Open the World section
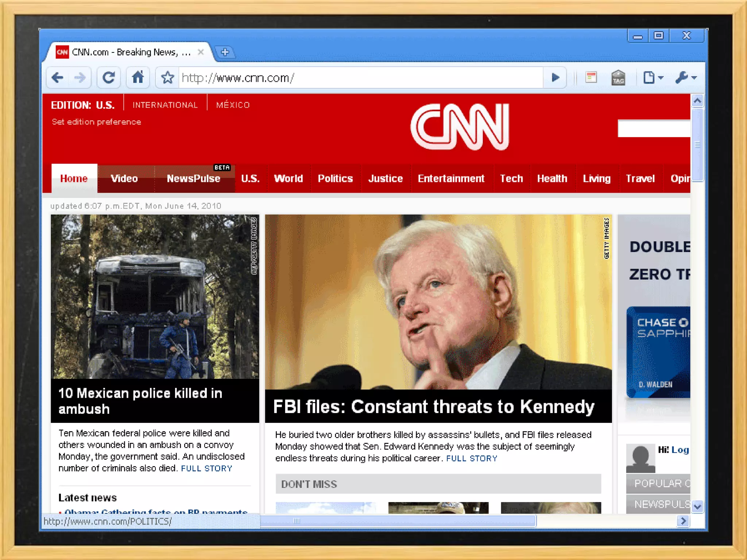 point(289,178)
